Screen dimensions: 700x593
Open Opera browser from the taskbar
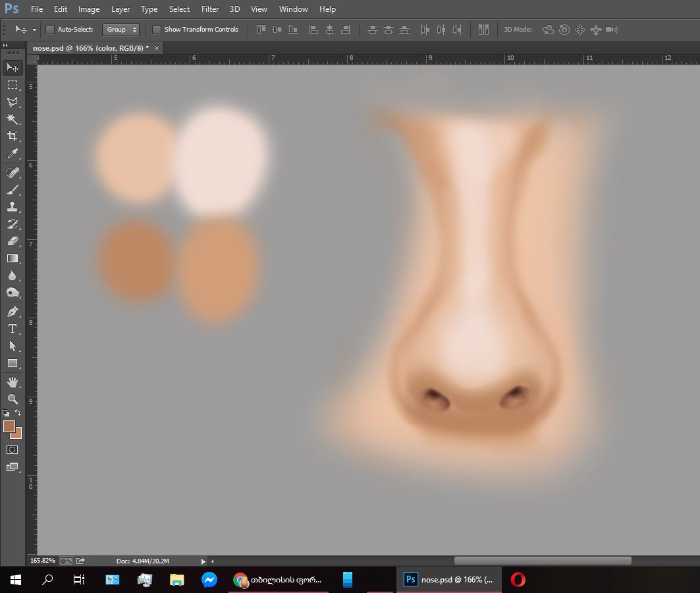tap(518, 580)
